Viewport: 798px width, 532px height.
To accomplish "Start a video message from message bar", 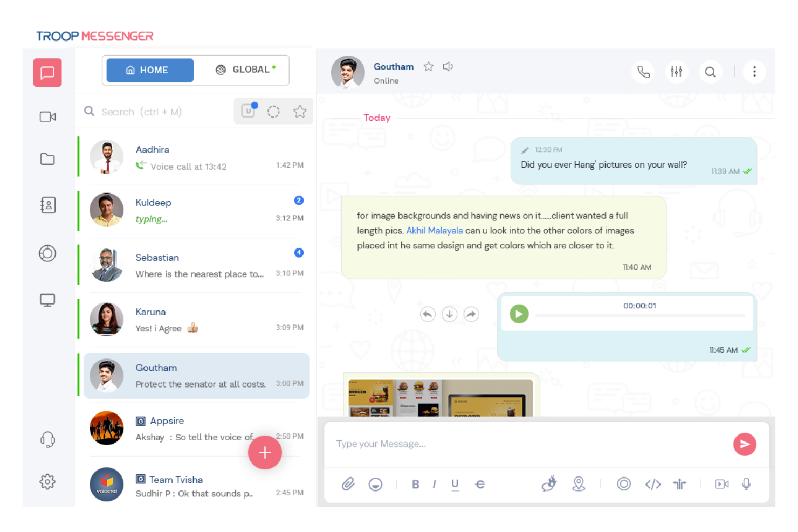I will 721,484.
